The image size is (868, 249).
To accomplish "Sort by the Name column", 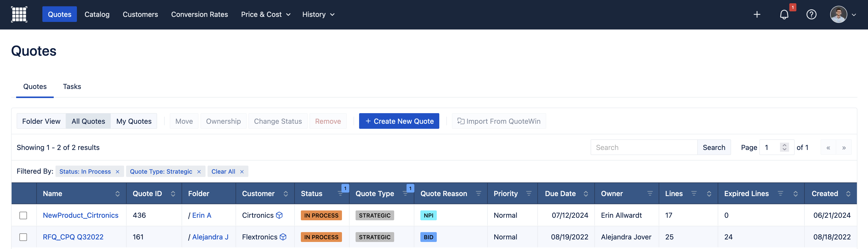I will 117,194.
